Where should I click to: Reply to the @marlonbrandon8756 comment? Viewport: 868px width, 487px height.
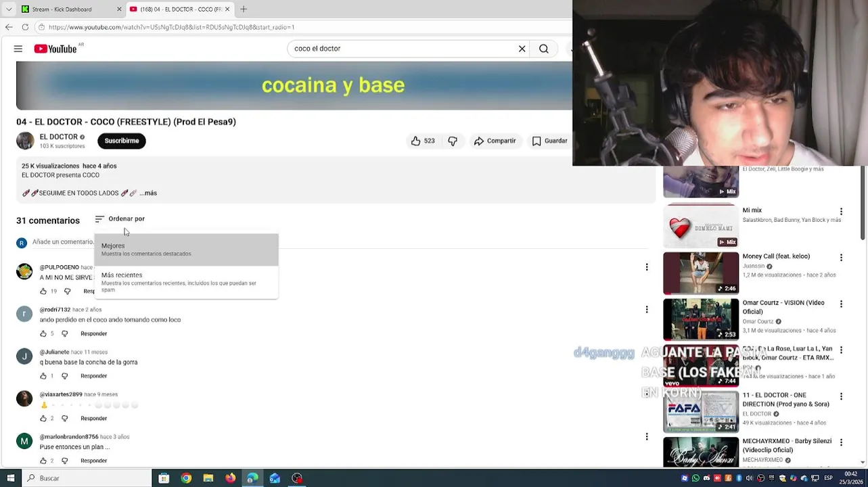tap(93, 461)
